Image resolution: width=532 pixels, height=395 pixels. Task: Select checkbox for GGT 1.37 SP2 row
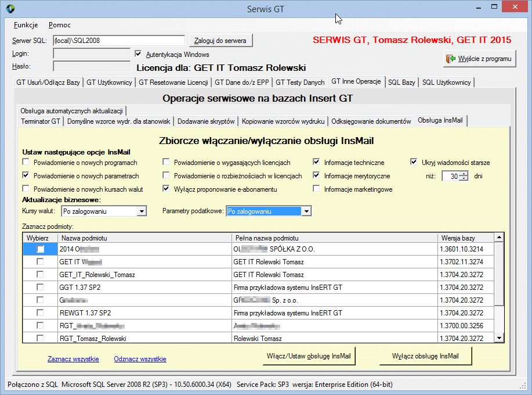pos(40,288)
